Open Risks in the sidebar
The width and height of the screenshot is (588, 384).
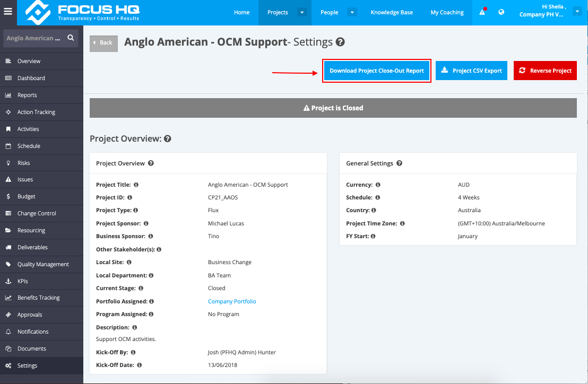41,163
